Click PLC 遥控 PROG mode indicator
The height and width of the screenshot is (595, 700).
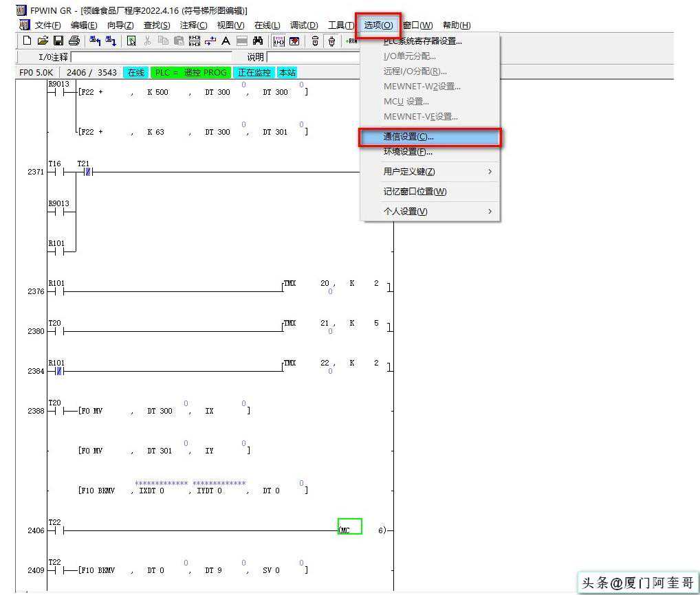[x=190, y=72]
